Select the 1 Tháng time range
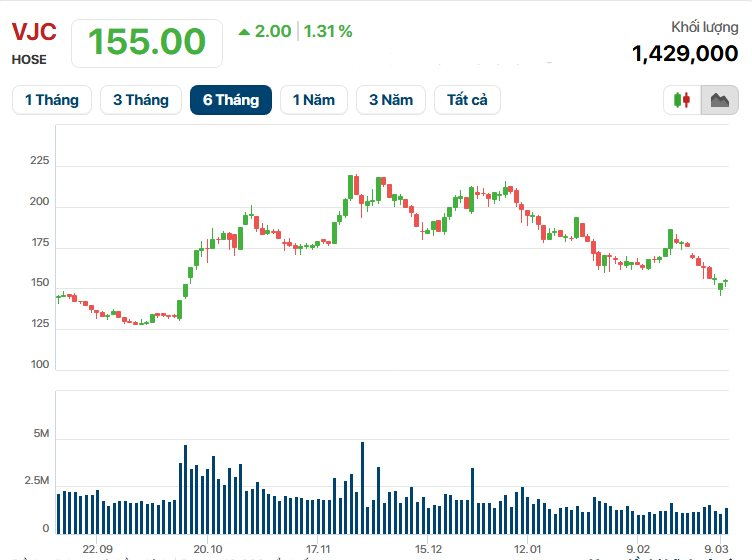 point(52,100)
